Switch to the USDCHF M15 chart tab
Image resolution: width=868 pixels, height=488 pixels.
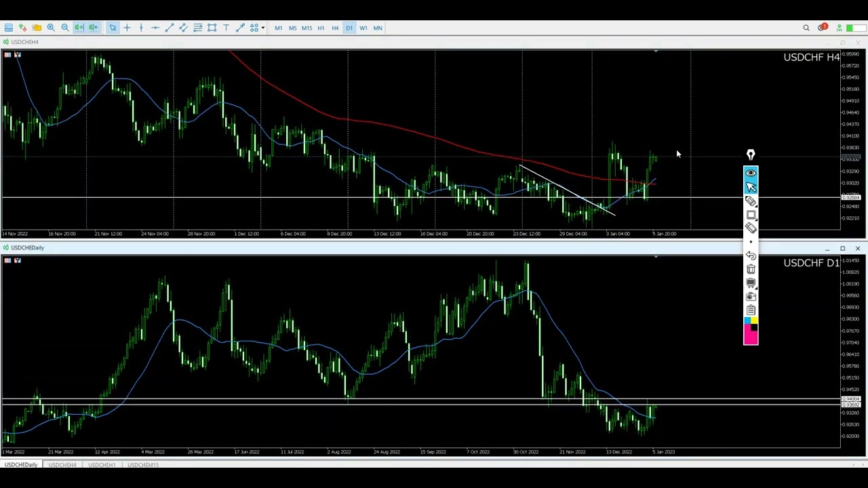click(x=142, y=465)
